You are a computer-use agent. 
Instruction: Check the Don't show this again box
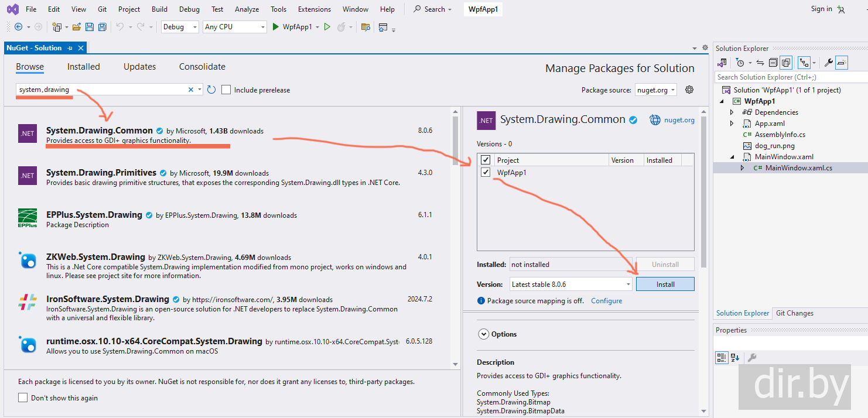[x=23, y=398]
